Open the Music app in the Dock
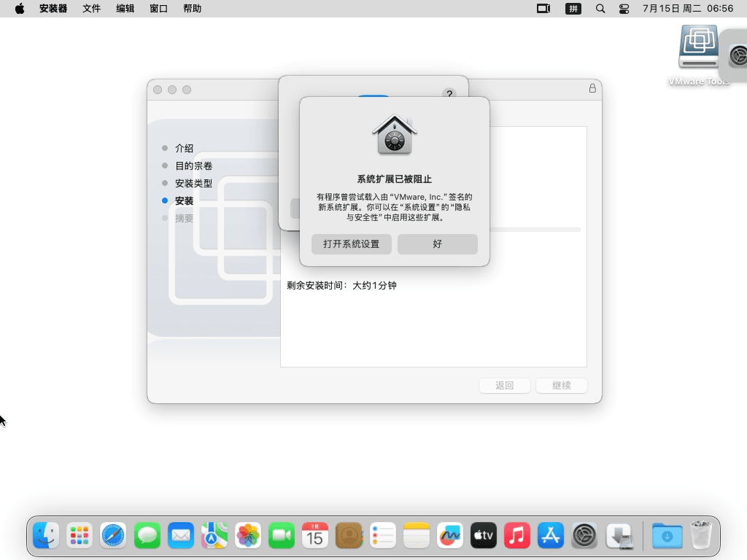The width and height of the screenshot is (747, 560). pyautogui.click(x=517, y=537)
